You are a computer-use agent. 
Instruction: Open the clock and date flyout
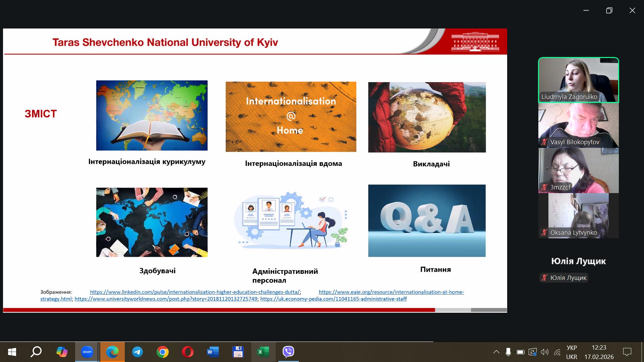pos(599,352)
